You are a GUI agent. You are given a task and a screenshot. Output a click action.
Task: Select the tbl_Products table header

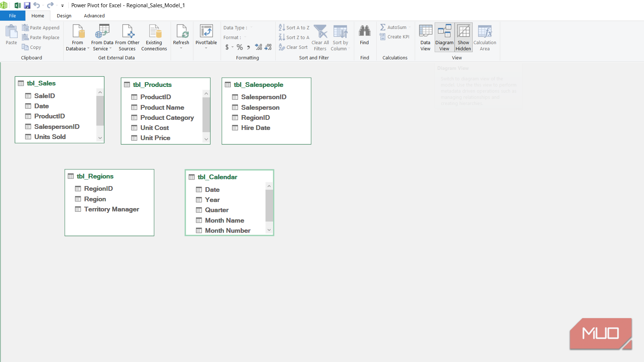tap(166, 84)
